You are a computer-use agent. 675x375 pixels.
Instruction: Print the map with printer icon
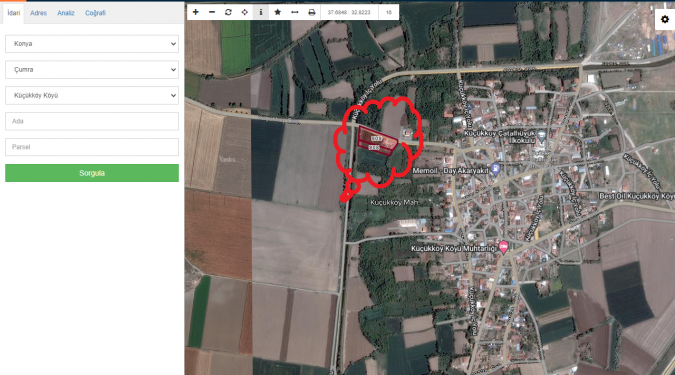coord(312,12)
